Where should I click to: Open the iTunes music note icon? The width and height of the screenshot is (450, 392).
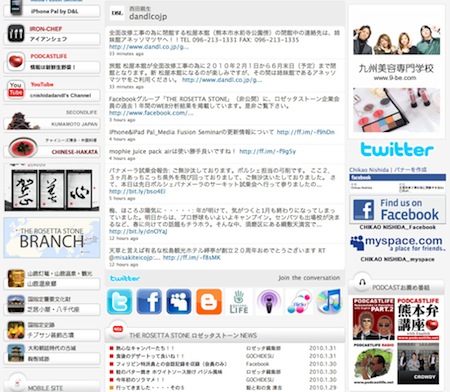329,302
